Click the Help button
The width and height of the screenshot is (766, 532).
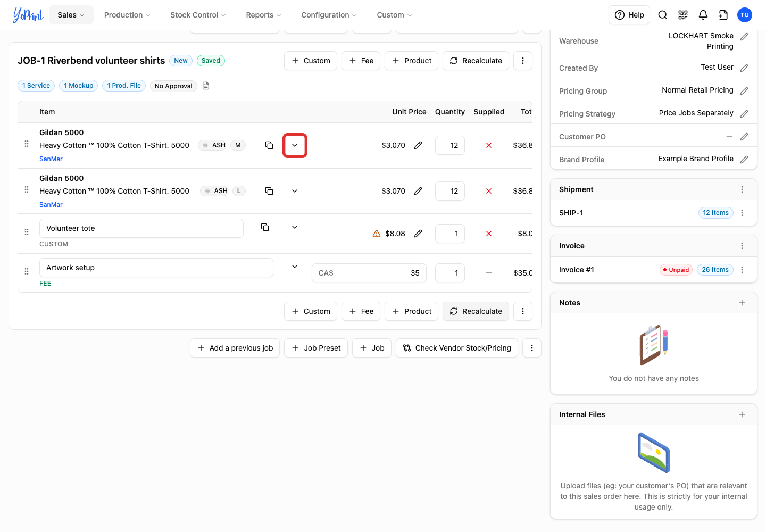click(630, 15)
